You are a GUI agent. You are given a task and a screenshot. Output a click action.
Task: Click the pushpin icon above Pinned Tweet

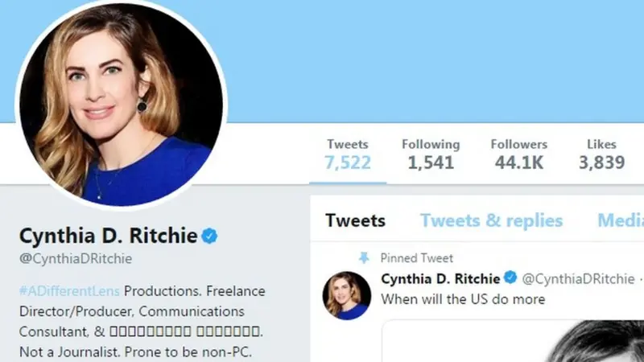pos(364,257)
